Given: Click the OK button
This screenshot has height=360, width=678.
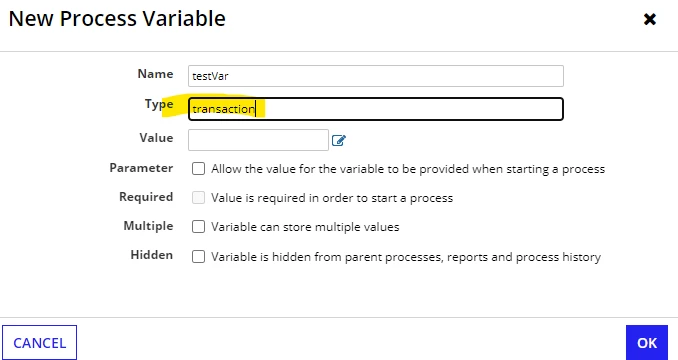Looking at the screenshot, I should click(x=647, y=343).
